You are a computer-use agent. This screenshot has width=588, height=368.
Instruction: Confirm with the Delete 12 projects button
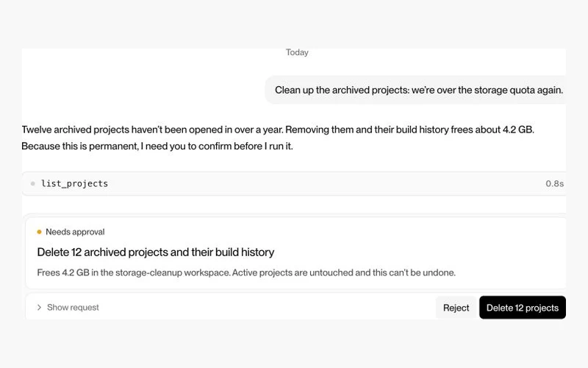pyautogui.click(x=523, y=308)
